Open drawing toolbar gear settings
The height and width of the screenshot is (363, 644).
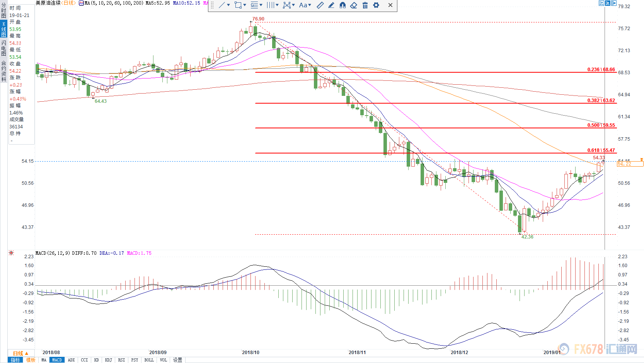click(376, 5)
